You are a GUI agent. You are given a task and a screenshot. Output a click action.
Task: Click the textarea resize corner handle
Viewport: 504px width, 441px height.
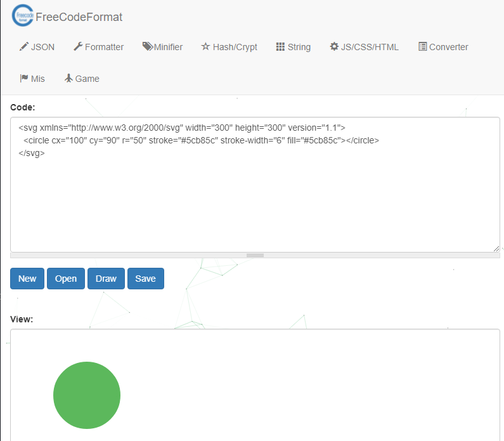[496, 249]
